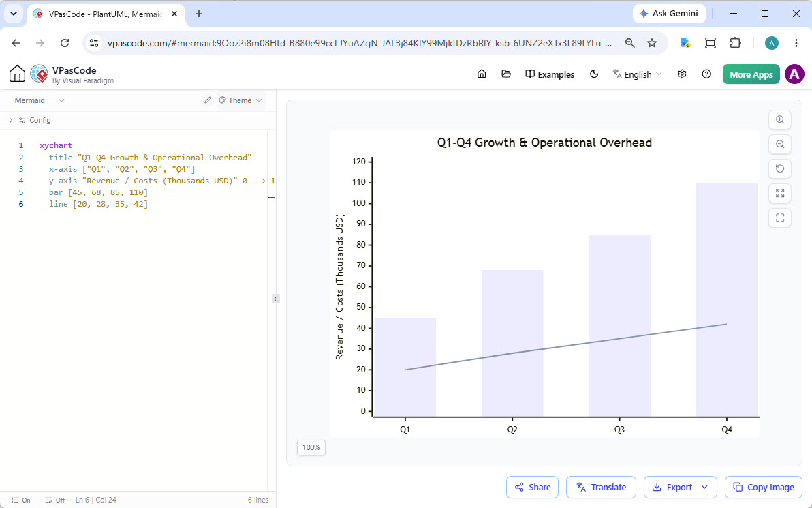
Task: Click the Share button
Action: tap(532, 488)
